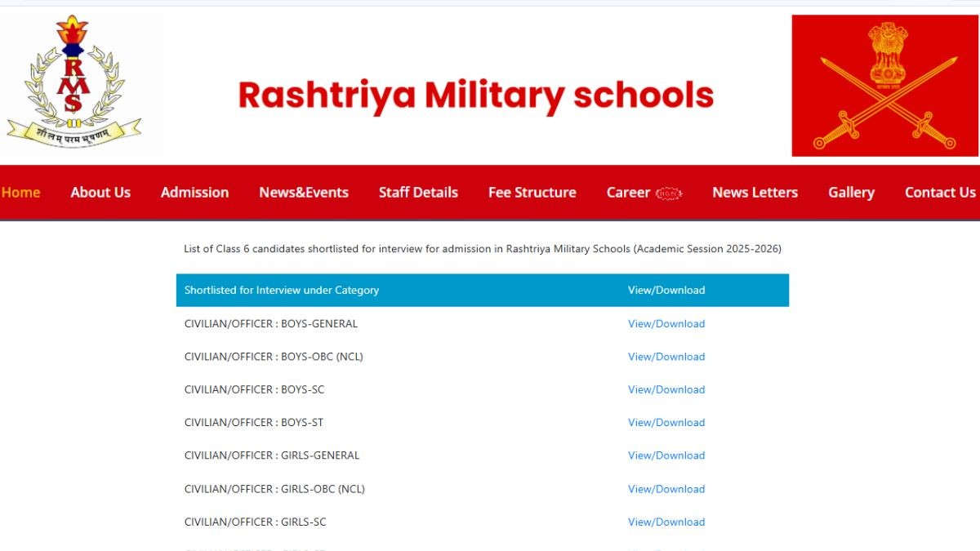Open the Admission menu

point(194,193)
